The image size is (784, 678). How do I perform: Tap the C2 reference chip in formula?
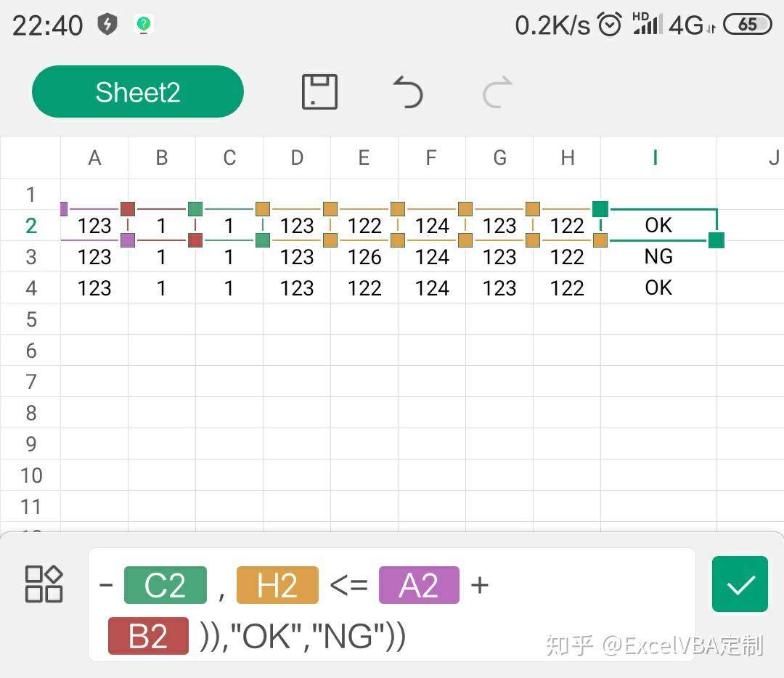tap(165, 585)
